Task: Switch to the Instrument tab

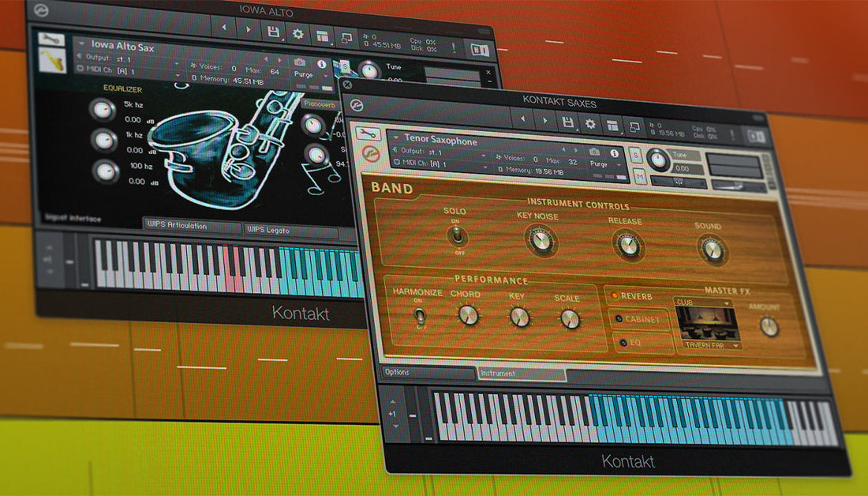Action: tap(522, 374)
